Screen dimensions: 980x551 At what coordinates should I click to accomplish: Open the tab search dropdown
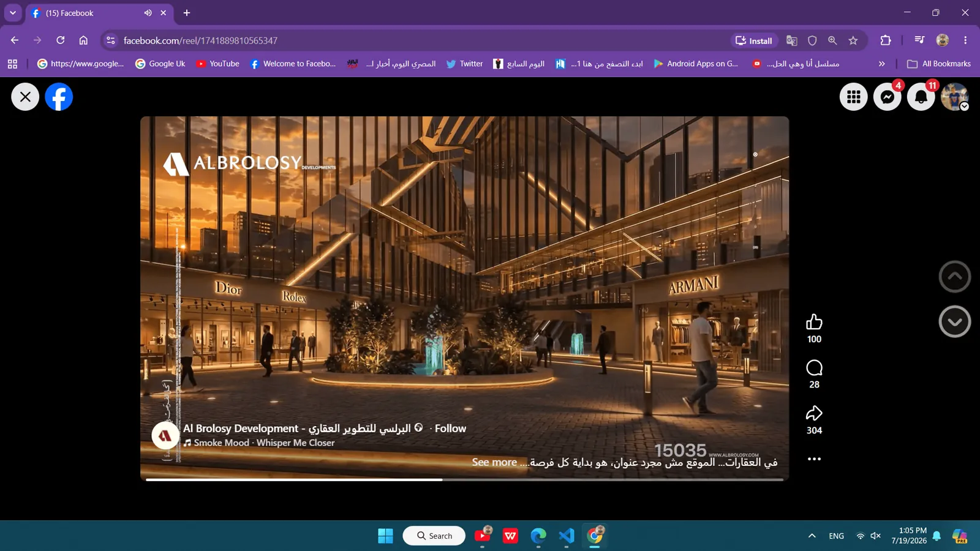pos(13,13)
